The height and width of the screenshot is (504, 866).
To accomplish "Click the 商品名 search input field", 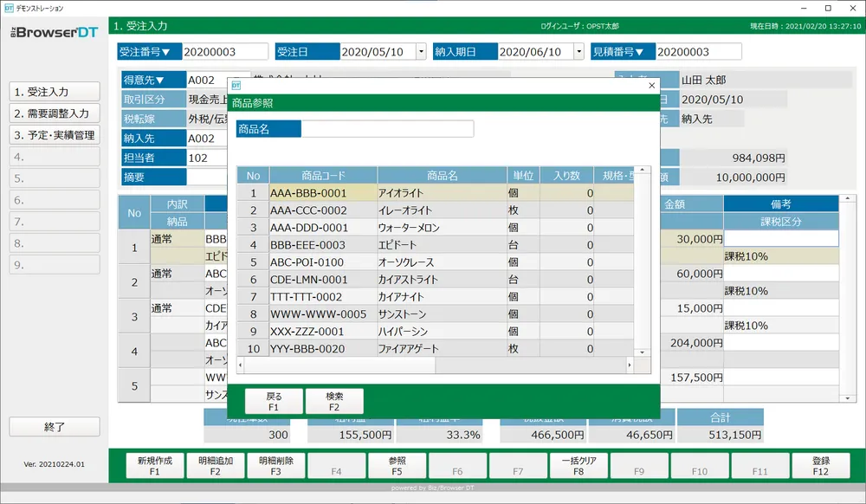I will click(390, 128).
